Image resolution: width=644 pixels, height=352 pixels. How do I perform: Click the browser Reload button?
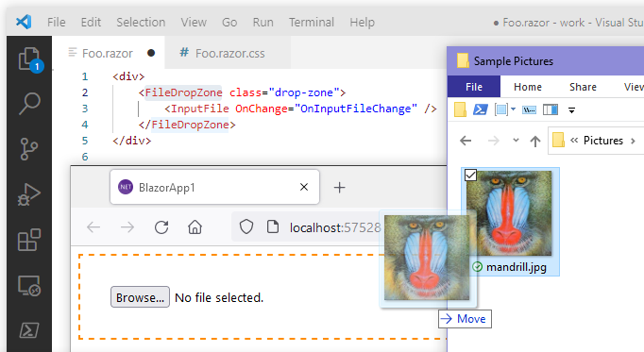coord(161,226)
